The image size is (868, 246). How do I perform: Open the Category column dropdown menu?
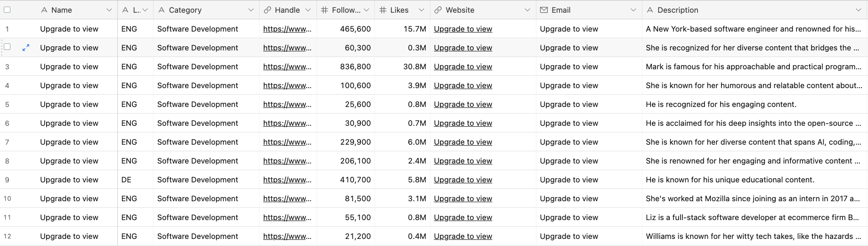pyautogui.click(x=251, y=10)
